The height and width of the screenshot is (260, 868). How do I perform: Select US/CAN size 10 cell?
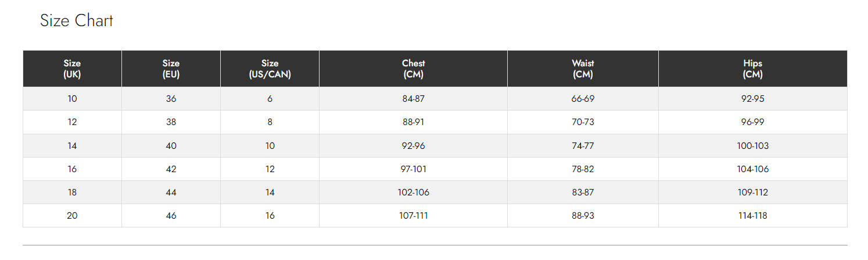click(270, 146)
